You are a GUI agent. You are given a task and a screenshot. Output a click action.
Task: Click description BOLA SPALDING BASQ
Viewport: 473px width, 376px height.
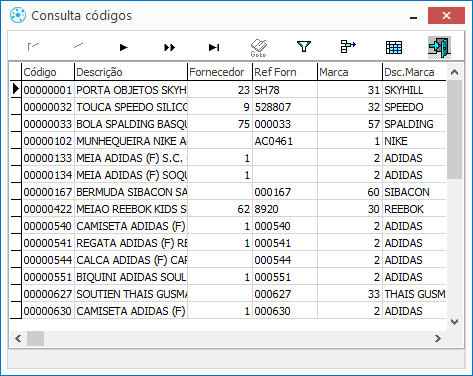point(131,124)
